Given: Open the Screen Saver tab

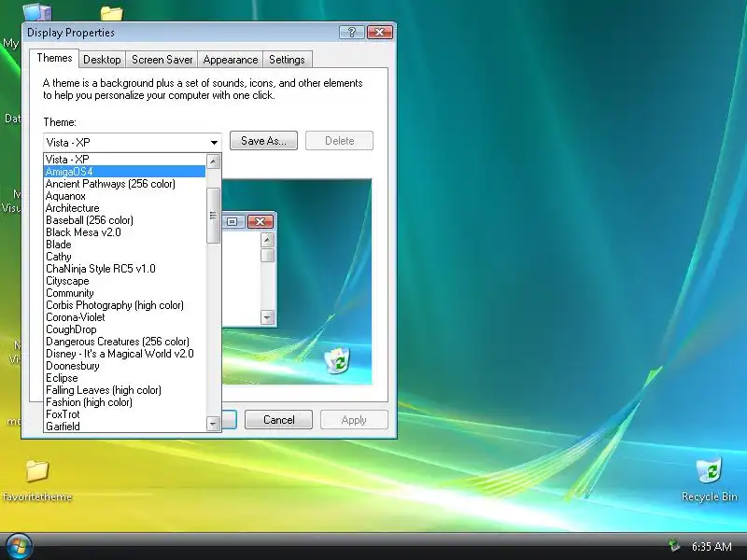Looking at the screenshot, I should [x=162, y=60].
